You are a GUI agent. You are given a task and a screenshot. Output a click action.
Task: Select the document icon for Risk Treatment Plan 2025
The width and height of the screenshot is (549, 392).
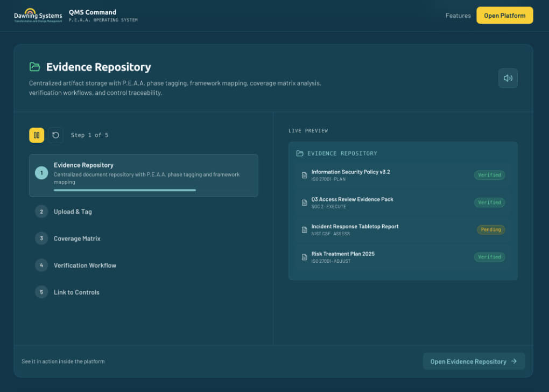(x=304, y=256)
